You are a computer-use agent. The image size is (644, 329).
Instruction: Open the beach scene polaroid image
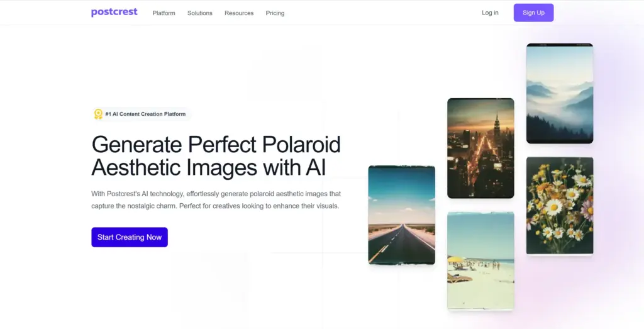point(480,261)
